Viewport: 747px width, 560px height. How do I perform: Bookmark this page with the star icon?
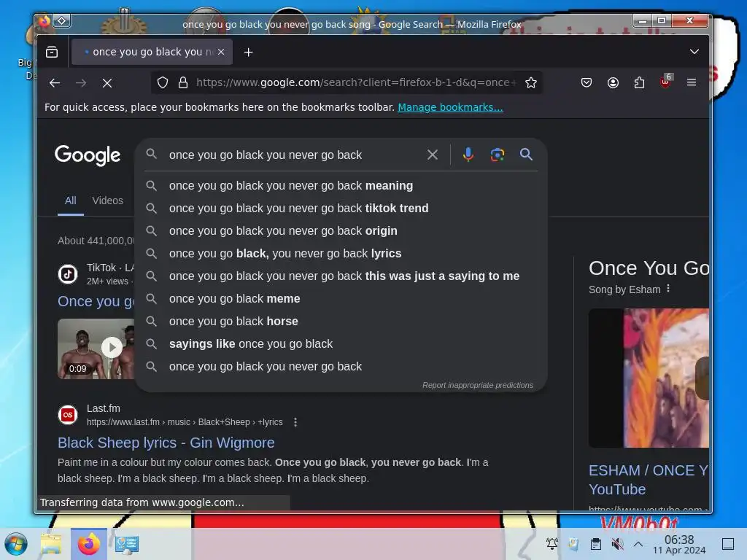pyautogui.click(x=531, y=83)
